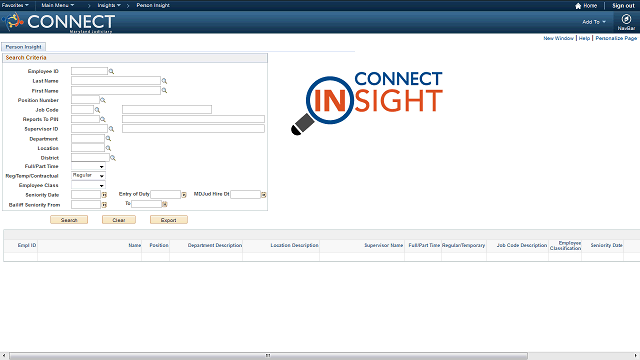Open the Department lookup magnifier
The width and height of the screenshot is (640, 360).
click(x=108, y=139)
